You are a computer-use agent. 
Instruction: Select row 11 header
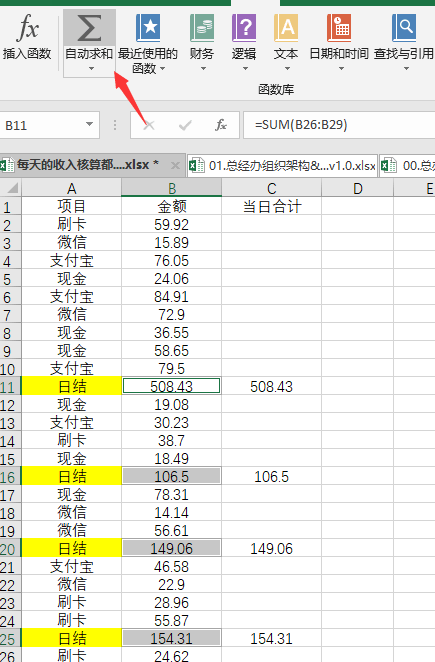point(10,387)
